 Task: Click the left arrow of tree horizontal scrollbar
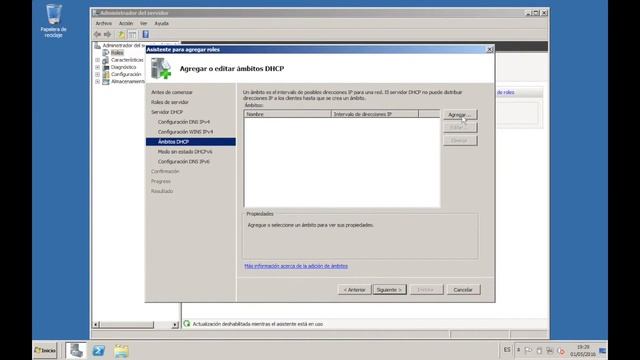tap(96, 325)
